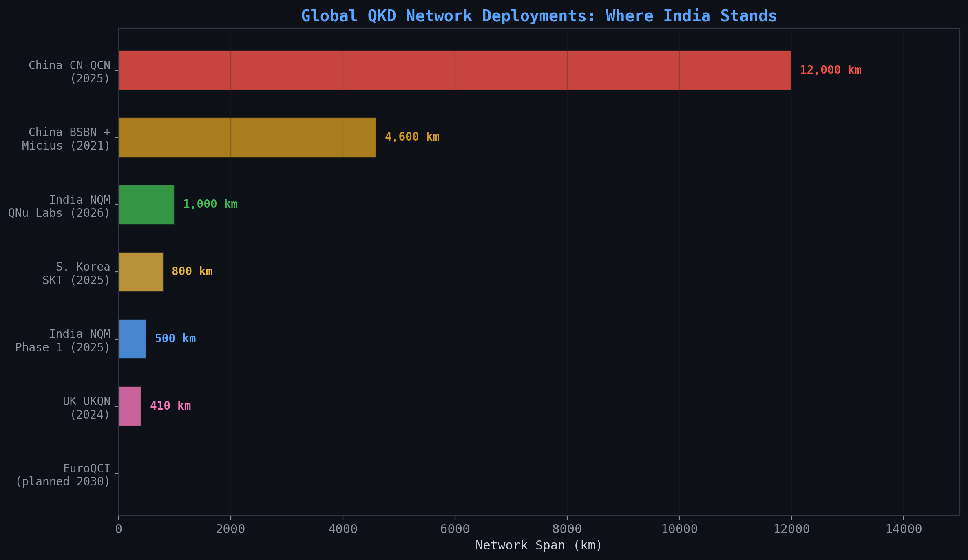Screen dimensions: 968x560
Task: Select the green India NQM QNu Labs bar
Action: tap(146, 205)
